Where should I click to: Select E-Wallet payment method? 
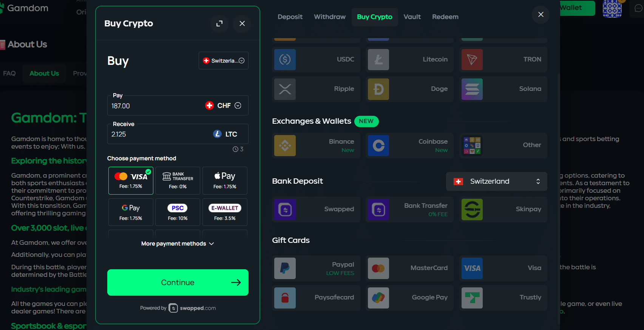click(x=225, y=212)
